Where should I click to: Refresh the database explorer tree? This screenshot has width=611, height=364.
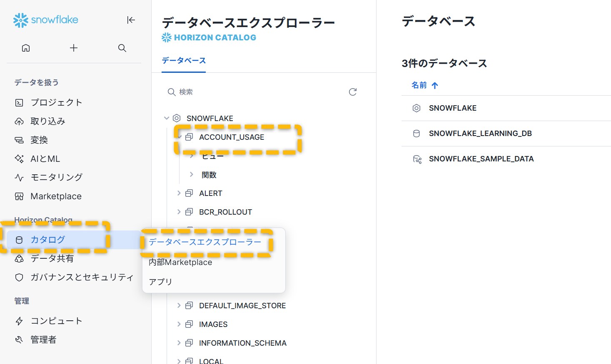pos(352,92)
